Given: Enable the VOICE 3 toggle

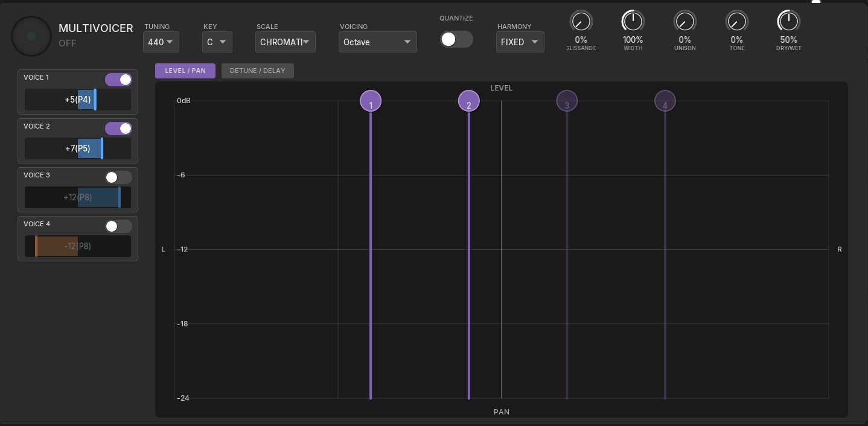Looking at the screenshot, I should pyautogui.click(x=118, y=177).
